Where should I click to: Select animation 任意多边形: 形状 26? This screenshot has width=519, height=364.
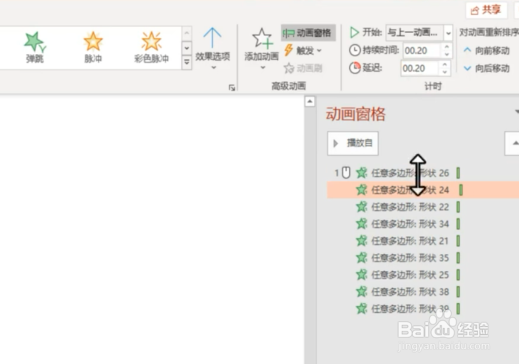pyautogui.click(x=423, y=173)
